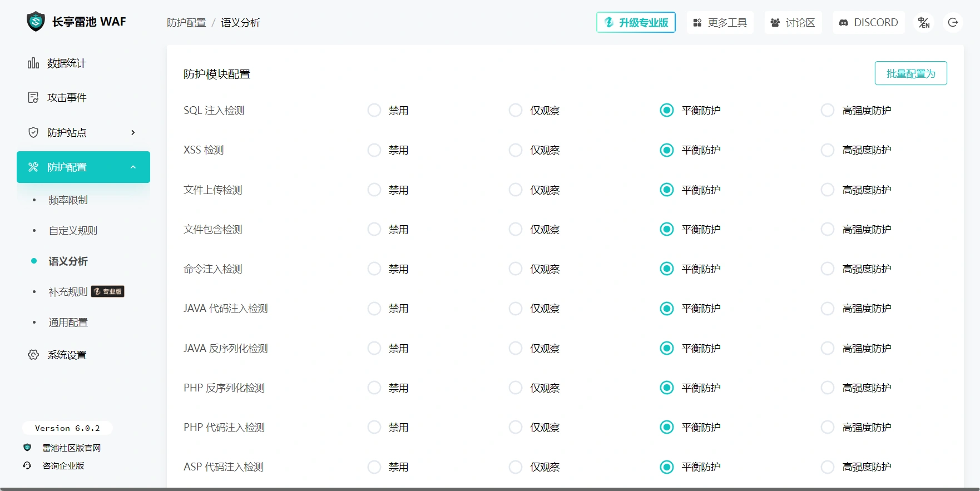Set XSS 检测 to 禁用
980x491 pixels.
point(374,150)
